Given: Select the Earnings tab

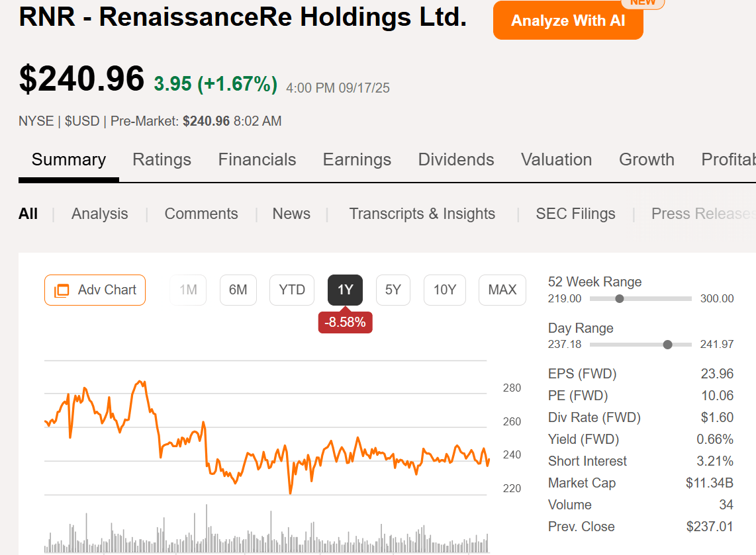Looking at the screenshot, I should [x=357, y=159].
